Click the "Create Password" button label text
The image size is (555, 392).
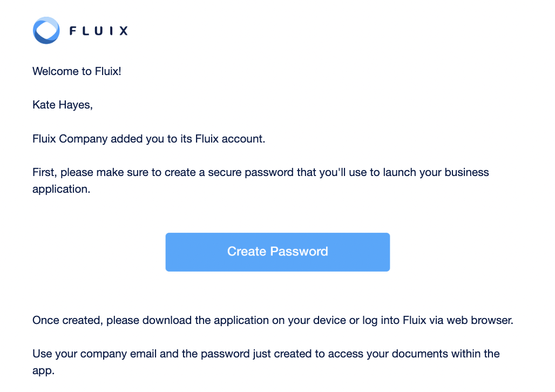tap(277, 251)
